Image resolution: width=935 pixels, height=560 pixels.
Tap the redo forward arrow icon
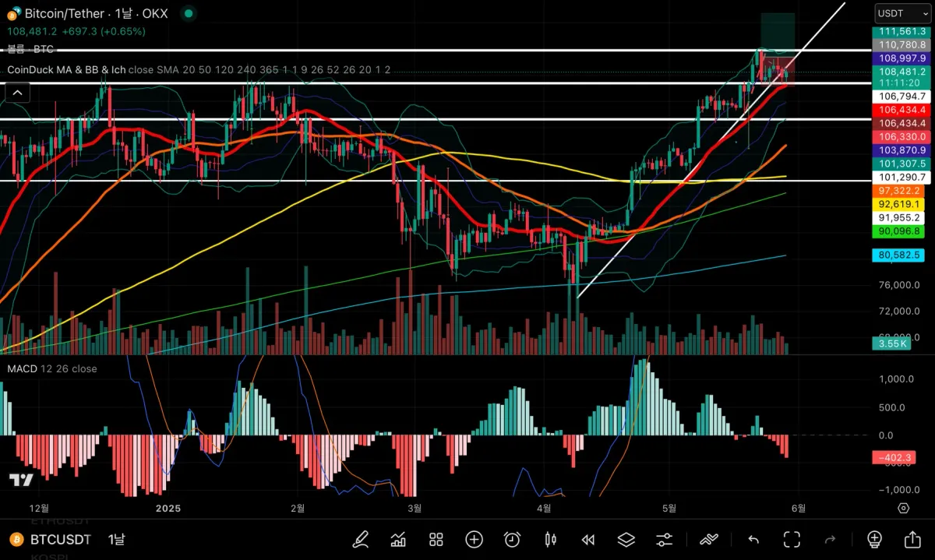(x=830, y=539)
